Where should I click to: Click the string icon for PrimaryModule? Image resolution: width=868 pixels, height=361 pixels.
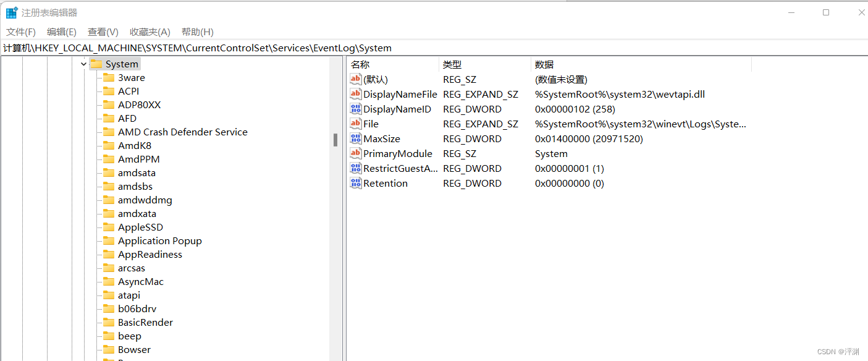pos(355,154)
